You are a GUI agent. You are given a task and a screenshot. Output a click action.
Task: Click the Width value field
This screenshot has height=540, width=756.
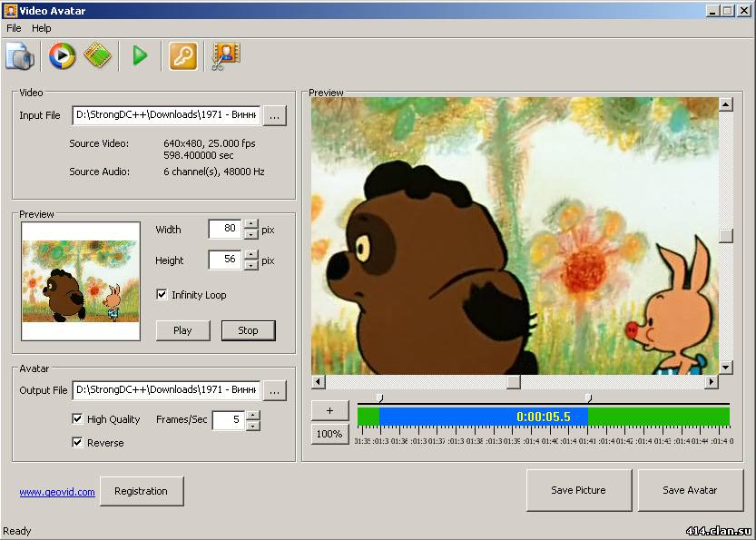[225, 229]
